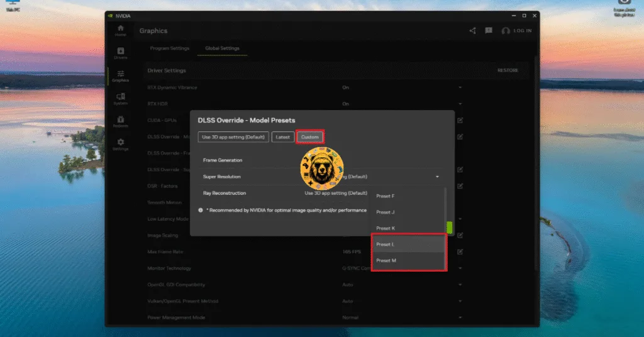Open the System sidebar section
This screenshot has width=644, height=337.
point(120,99)
